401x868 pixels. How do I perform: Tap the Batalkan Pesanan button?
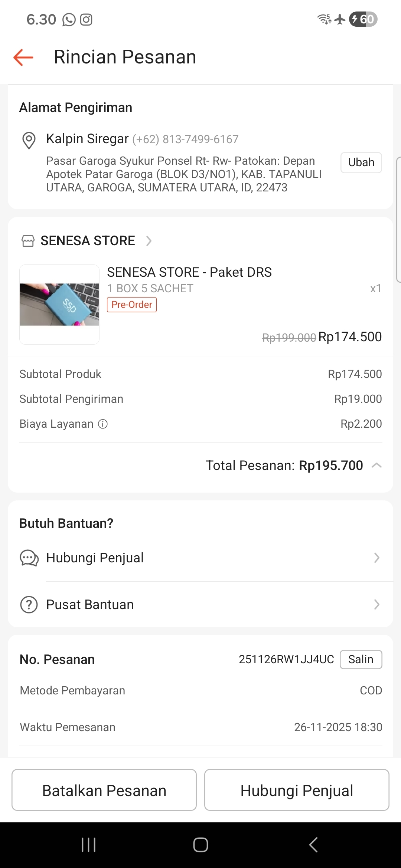[x=104, y=790]
